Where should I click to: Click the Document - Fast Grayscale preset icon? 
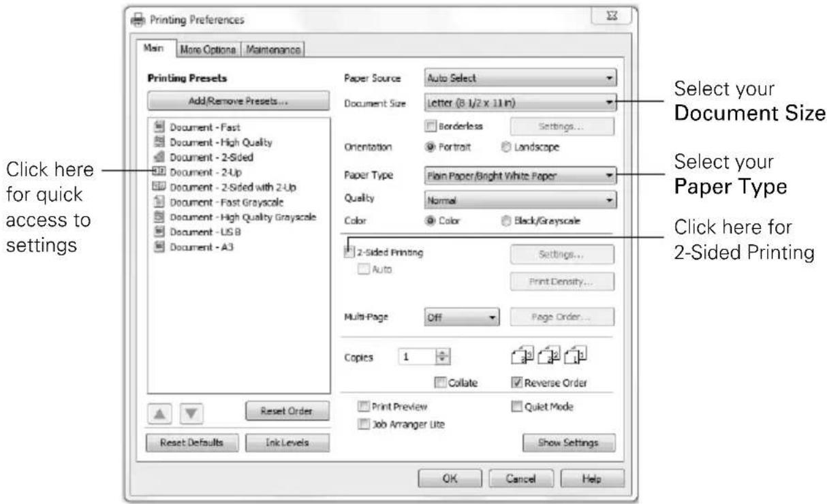[161, 201]
